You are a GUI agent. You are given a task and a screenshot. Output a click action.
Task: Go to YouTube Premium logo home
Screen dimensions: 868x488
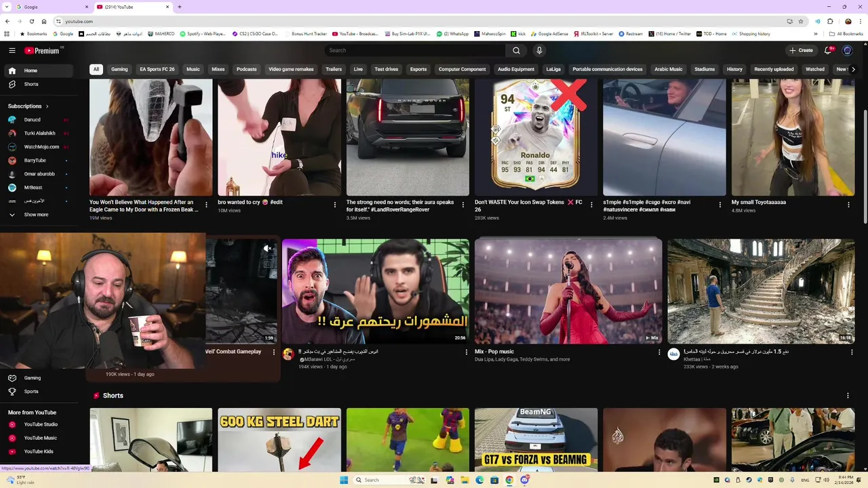click(x=42, y=50)
